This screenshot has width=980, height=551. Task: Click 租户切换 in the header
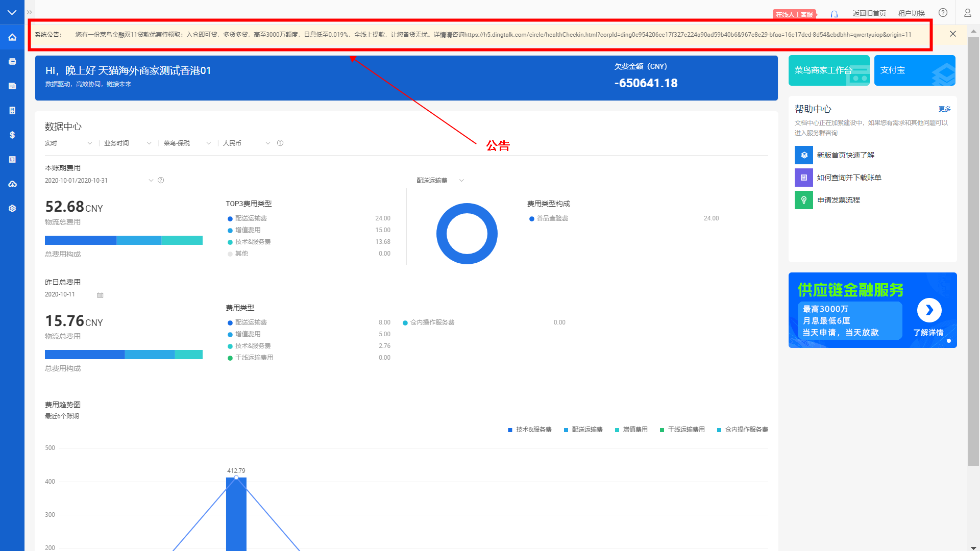pos(912,13)
